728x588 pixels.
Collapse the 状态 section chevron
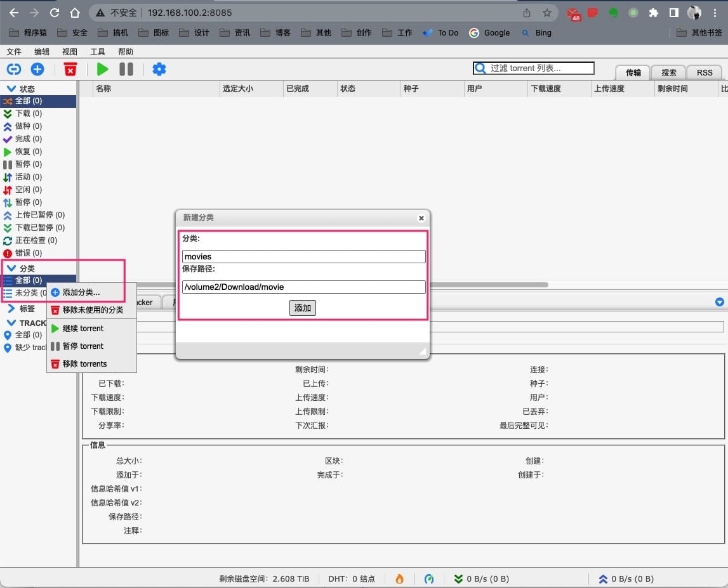coord(11,89)
